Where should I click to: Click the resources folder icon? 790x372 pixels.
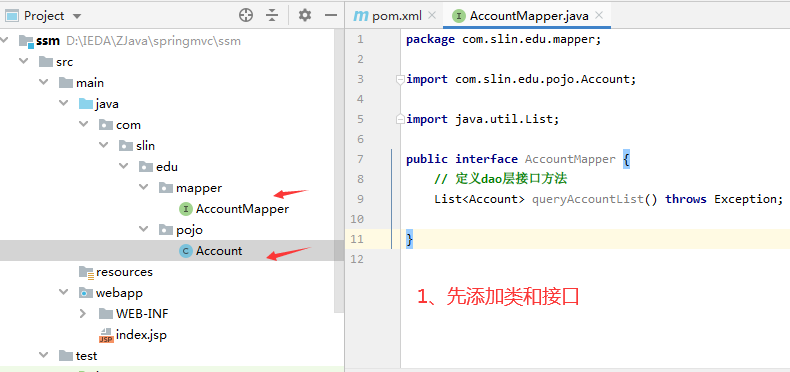pos(86,272)
